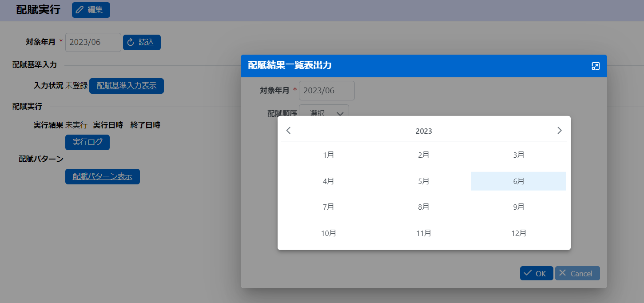Viewport: 644px width, 303px height.
Task: Open the 配賦順序 dropdown
Action: 324,110
